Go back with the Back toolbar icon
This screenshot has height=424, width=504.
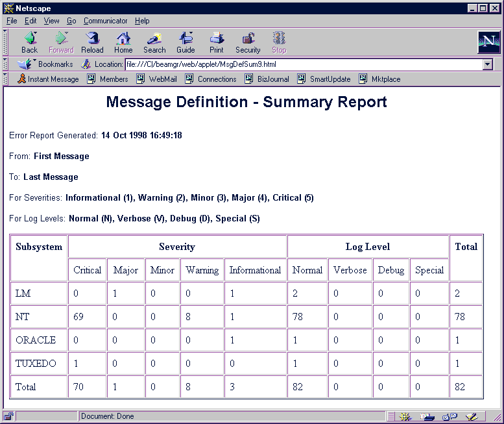tap(30, 42)
